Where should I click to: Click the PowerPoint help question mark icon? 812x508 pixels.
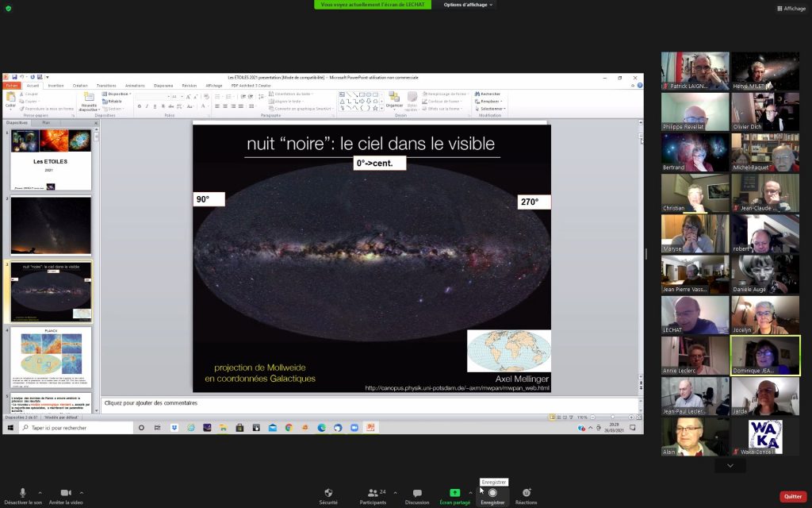[x=640, y=86]
